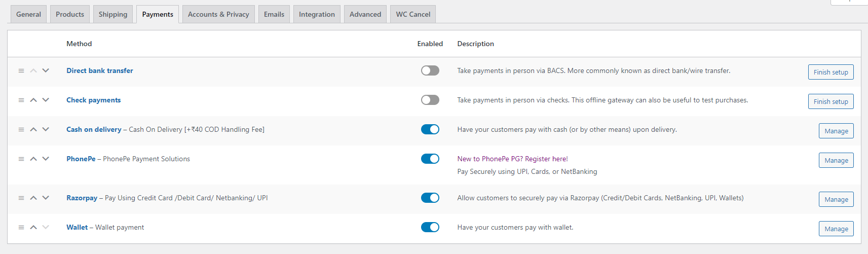
Task: Manage PhonePe settings
Action: pyautogui.click(x=836, y=160)
